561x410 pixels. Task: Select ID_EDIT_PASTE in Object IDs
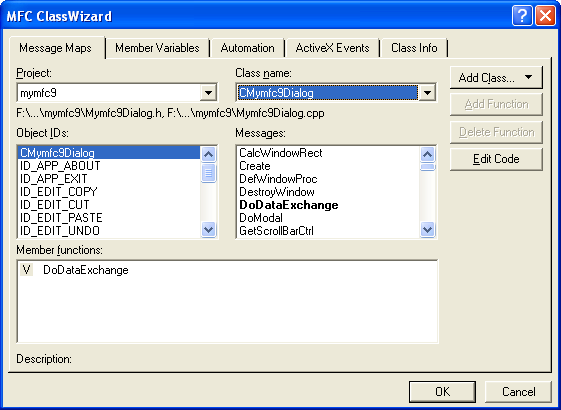[109, 218]
